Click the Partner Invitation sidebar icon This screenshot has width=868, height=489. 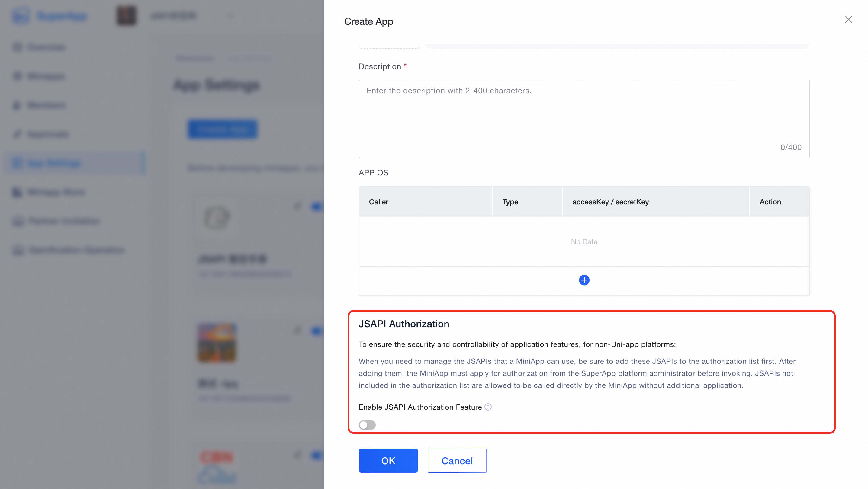tap(18, 221)
